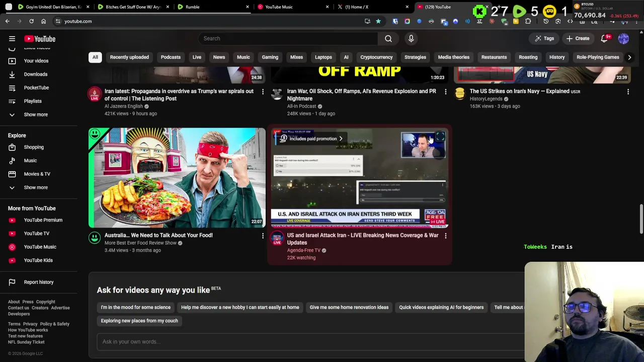Bookmark this page with star icon
Viewport: 644px width, 362px height.
pyautogui.click(x=378, y=21)
